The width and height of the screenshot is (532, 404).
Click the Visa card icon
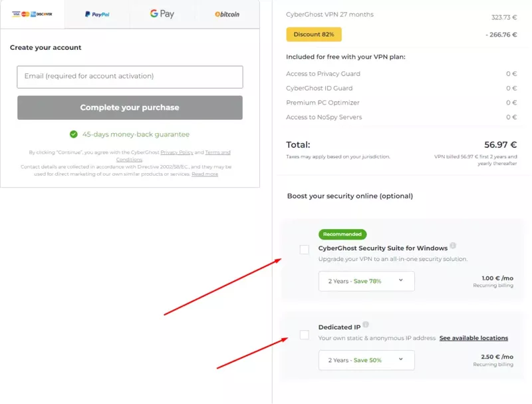pos(15,13)
